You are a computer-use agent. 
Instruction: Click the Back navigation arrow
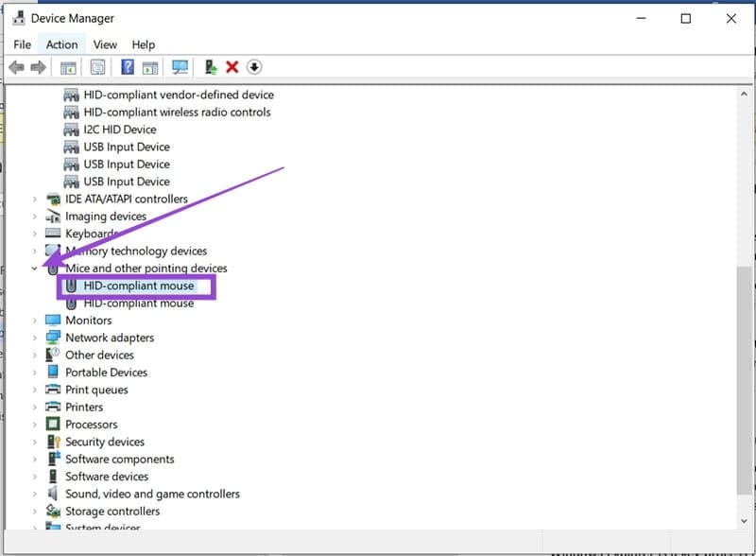pyautogui.click(x=14, y=66)
